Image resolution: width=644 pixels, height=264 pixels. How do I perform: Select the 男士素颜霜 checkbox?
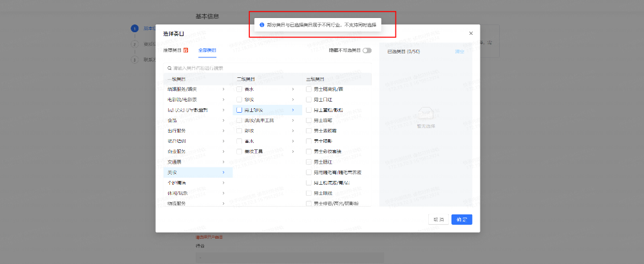309,131
